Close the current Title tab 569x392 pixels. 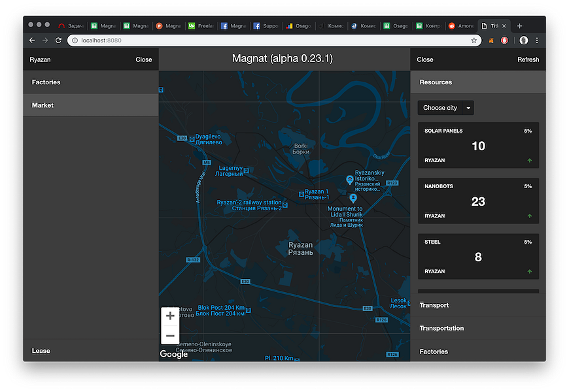tap(504, 25)
